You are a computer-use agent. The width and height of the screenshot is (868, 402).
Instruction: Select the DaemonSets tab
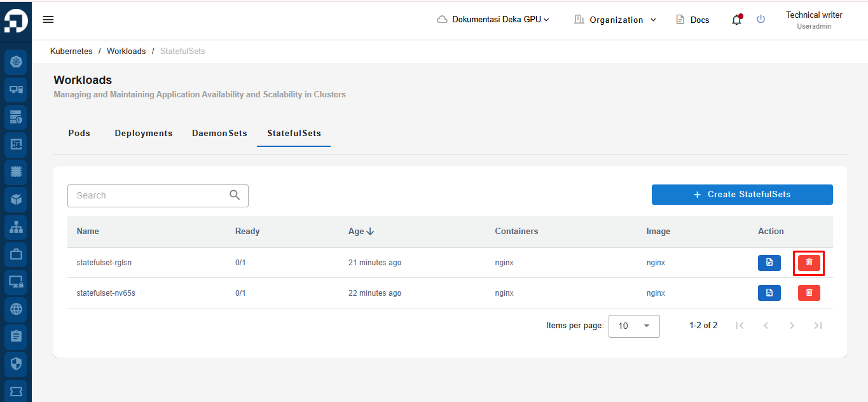click(x=219, y=134)
